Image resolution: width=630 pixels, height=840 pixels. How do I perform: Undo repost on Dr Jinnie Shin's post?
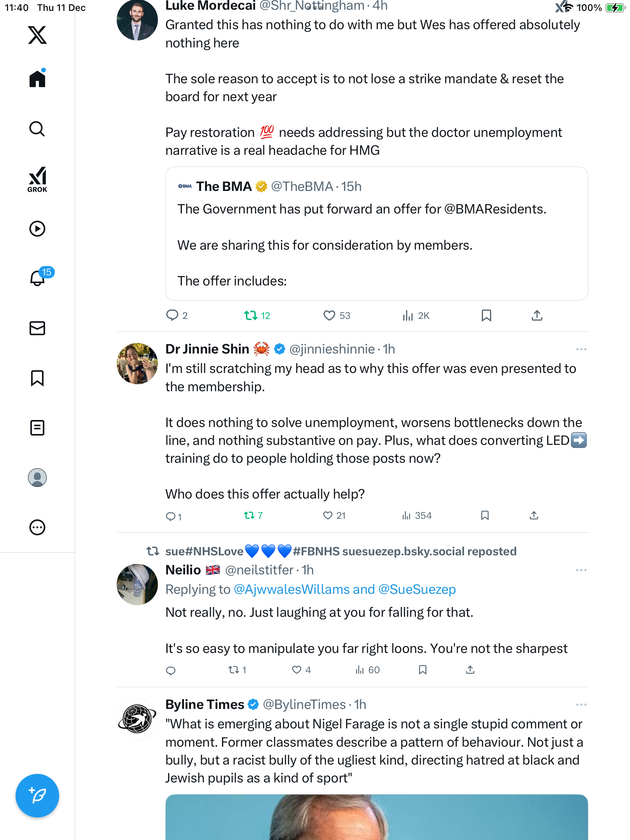[x=249, y=516]
